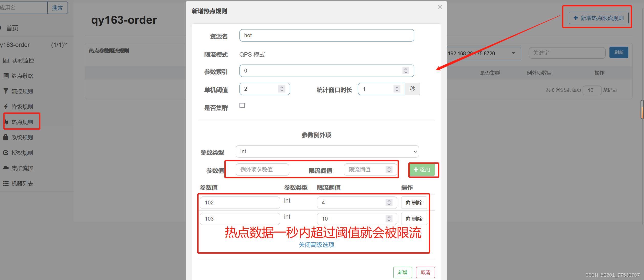Click the list icon beside 簇点链路
The image size is (644, 280).
click(x=6, y=76)
